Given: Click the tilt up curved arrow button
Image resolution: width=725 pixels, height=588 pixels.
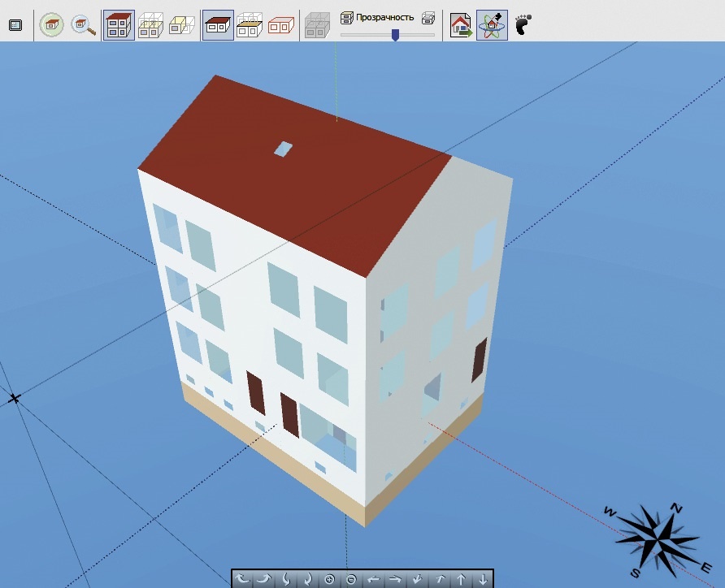Looking at the screenshot, I should (307, 579).
